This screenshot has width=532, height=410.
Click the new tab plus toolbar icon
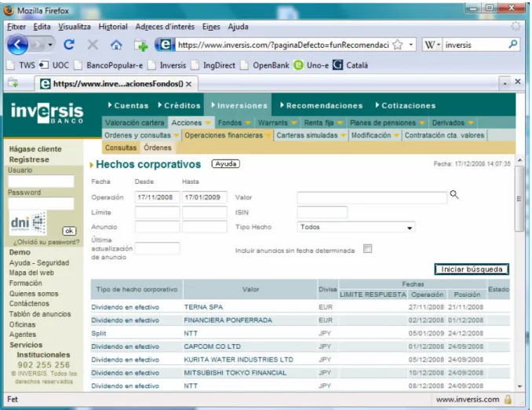pos(141,45)
